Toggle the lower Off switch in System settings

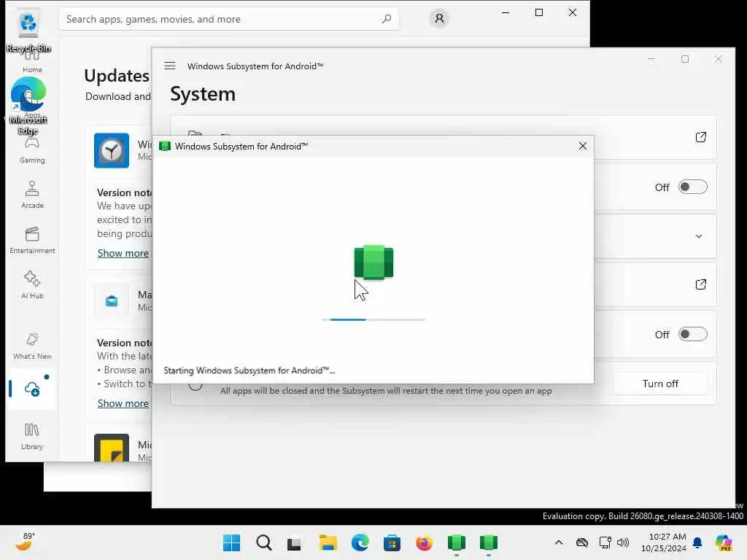tap(693, 334)
